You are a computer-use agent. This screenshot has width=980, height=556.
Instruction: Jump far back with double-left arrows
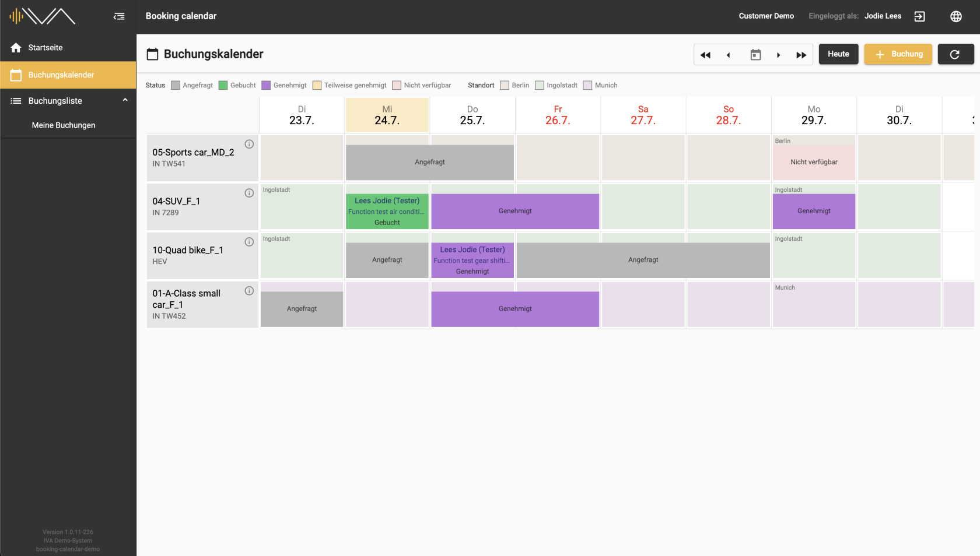(x=705, y=55)
